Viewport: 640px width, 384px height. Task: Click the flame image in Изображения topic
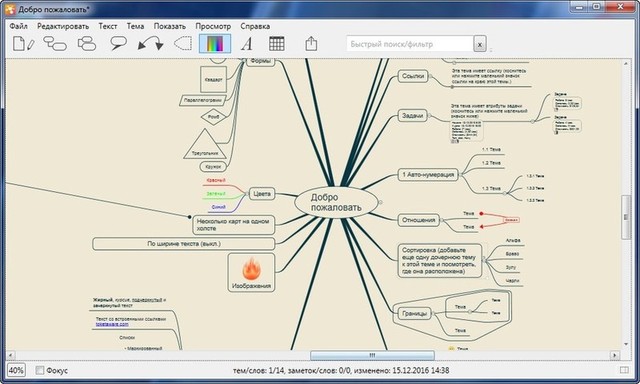[251, 269]
